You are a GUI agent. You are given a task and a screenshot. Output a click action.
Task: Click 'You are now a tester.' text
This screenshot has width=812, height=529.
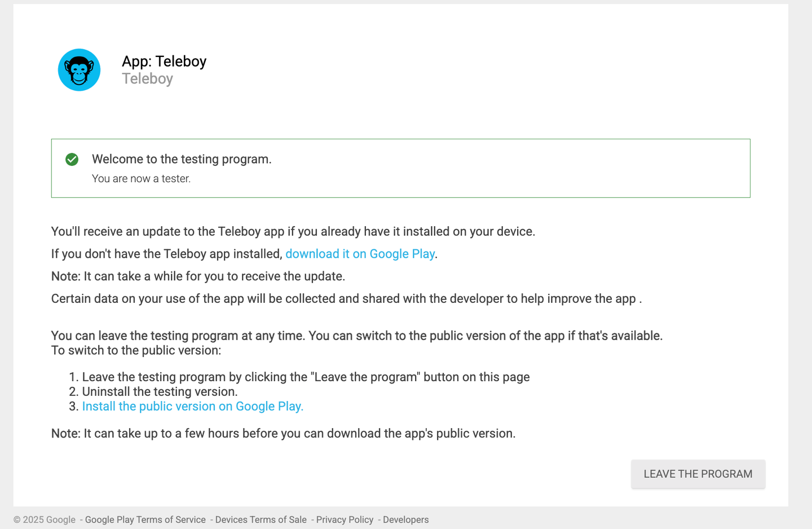coord(141,178)
